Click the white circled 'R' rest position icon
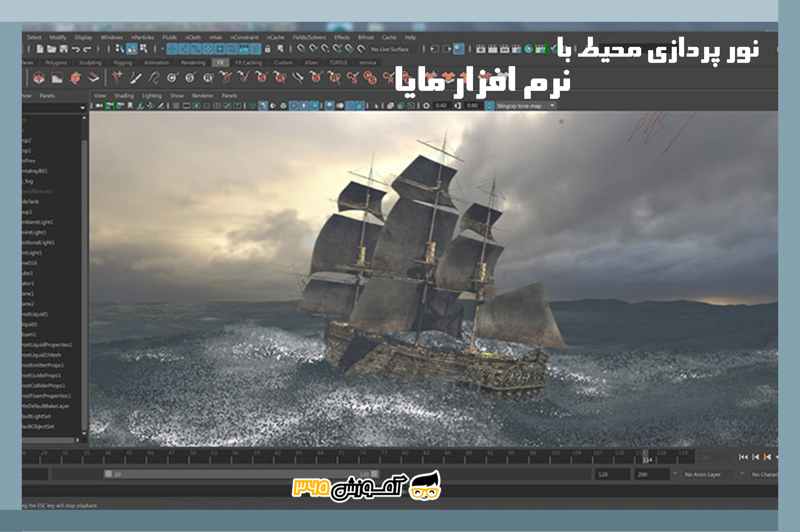 pyautogui.click(x=208, y=78)
